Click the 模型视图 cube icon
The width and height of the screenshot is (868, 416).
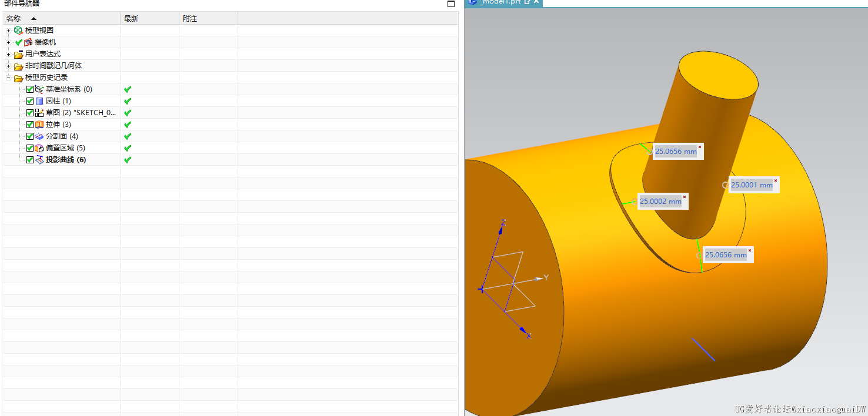coord(18,31)
